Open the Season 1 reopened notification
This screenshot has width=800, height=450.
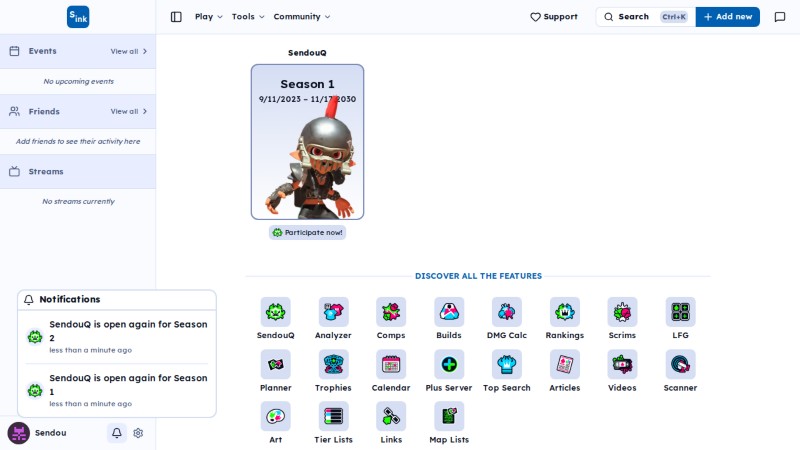(x=117, y=390)
